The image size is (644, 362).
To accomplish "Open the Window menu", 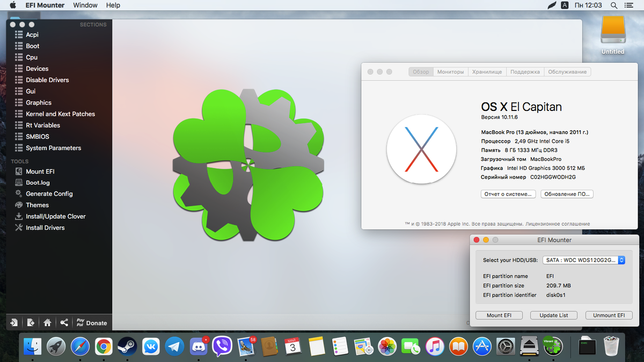I will [85, 5].
